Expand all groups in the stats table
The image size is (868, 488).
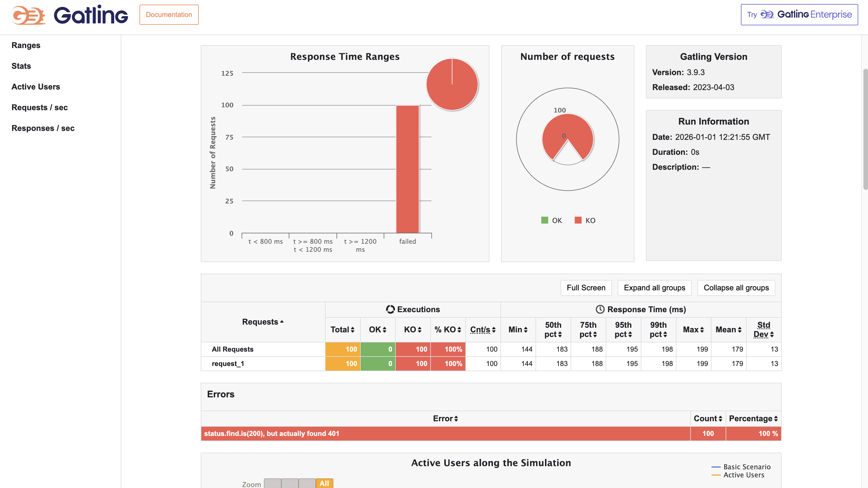click(x=654, y=288)
